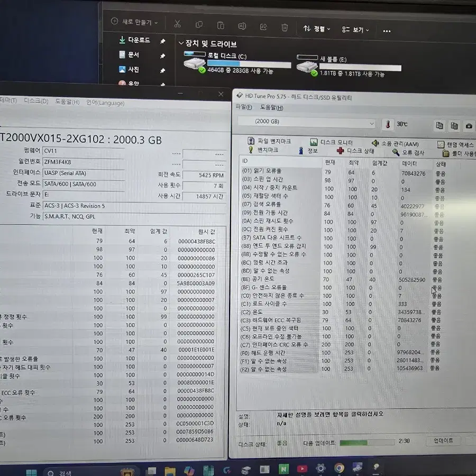476x476 pixels.
Task: Click the Rename icon in File Explorer toolbar
Action: tap(242, 26)
